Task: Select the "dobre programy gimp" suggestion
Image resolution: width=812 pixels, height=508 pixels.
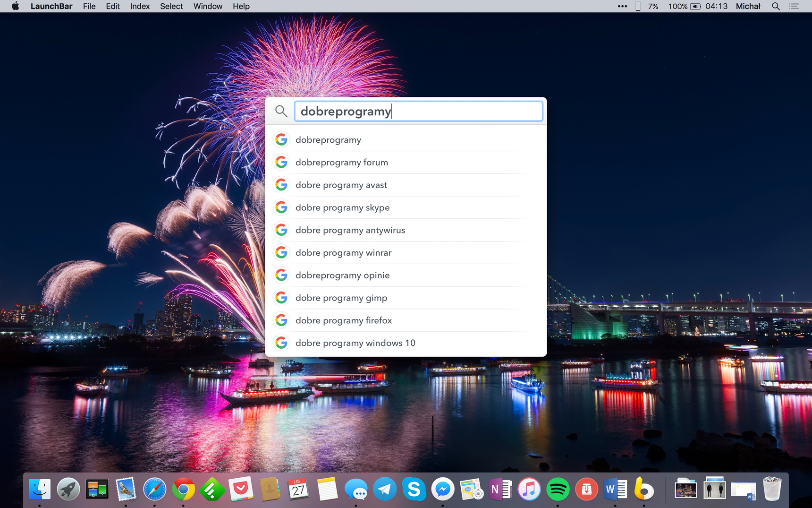Action: tap(406, 298)
